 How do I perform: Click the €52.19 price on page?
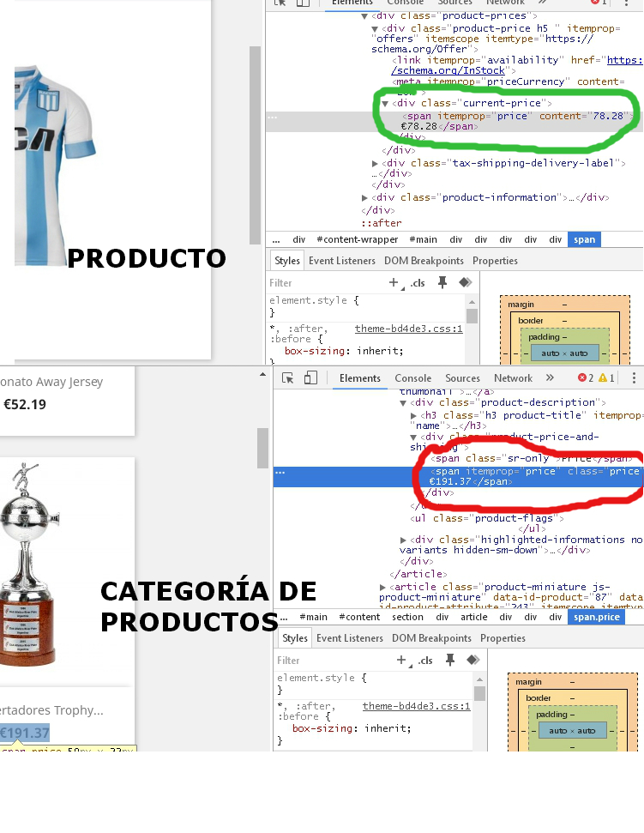pyautogui.click(x=24, y=404)
